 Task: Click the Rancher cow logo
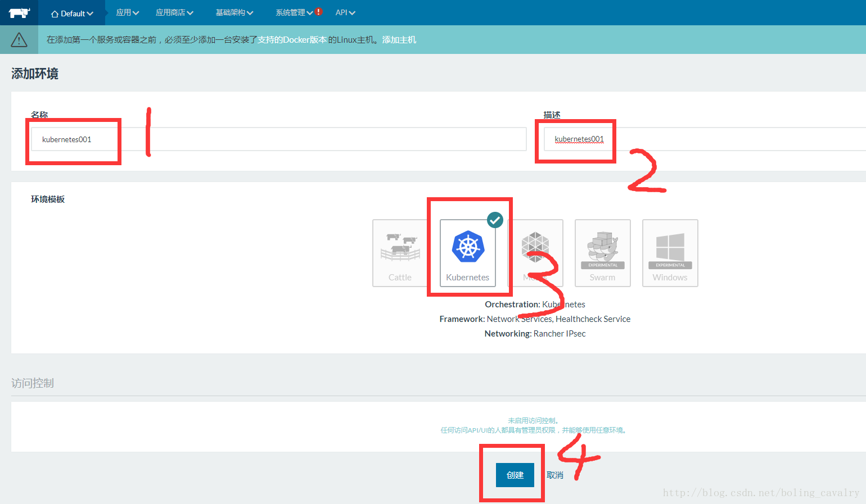(x=19, y=12)
